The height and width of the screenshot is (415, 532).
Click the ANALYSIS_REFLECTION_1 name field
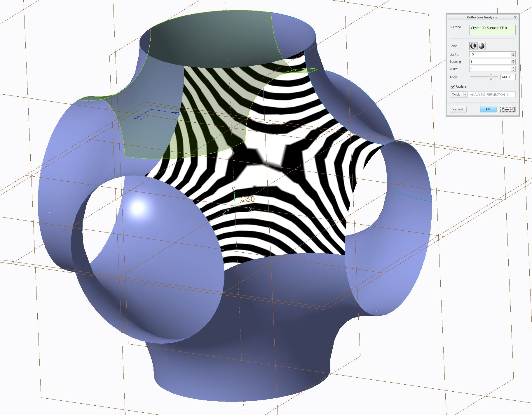tap(492, 95)
